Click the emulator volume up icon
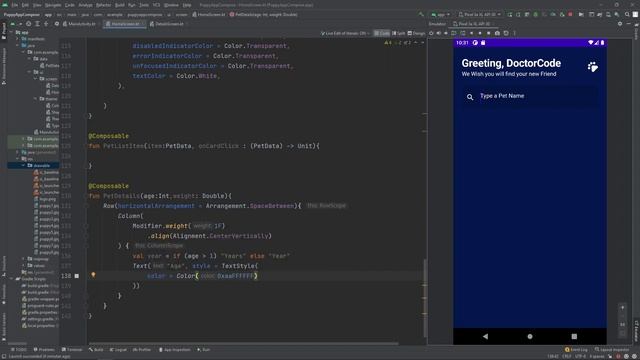Viewport: 640px width, 360px height. [x=439, y=33]
